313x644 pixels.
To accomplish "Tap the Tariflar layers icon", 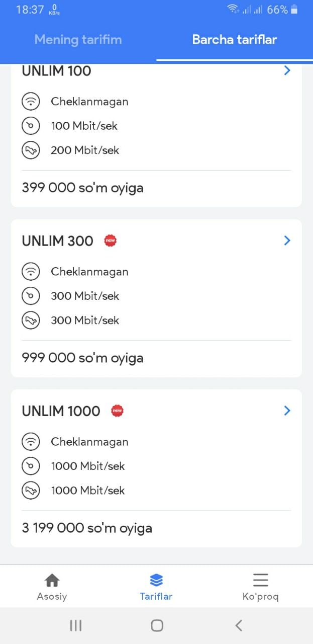I will pos(156,581).
